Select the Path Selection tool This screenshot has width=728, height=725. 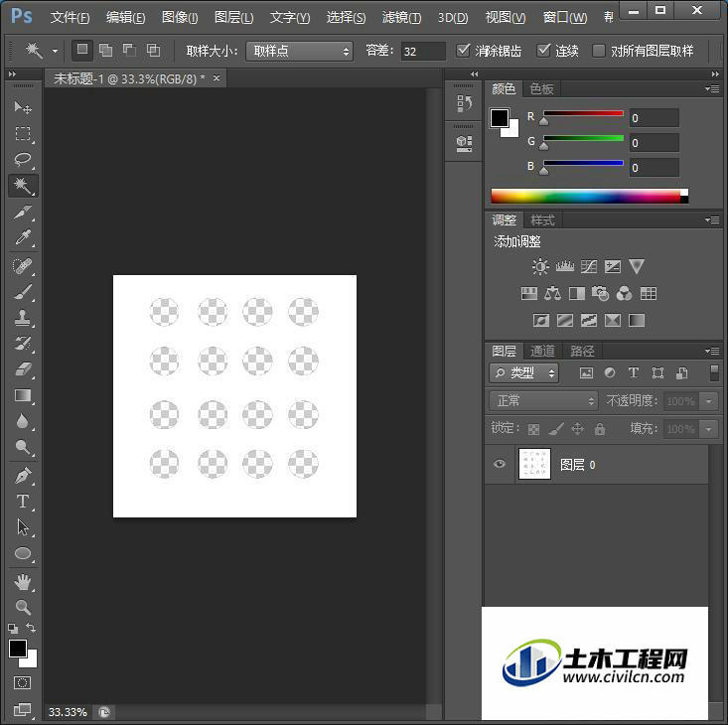22,527
